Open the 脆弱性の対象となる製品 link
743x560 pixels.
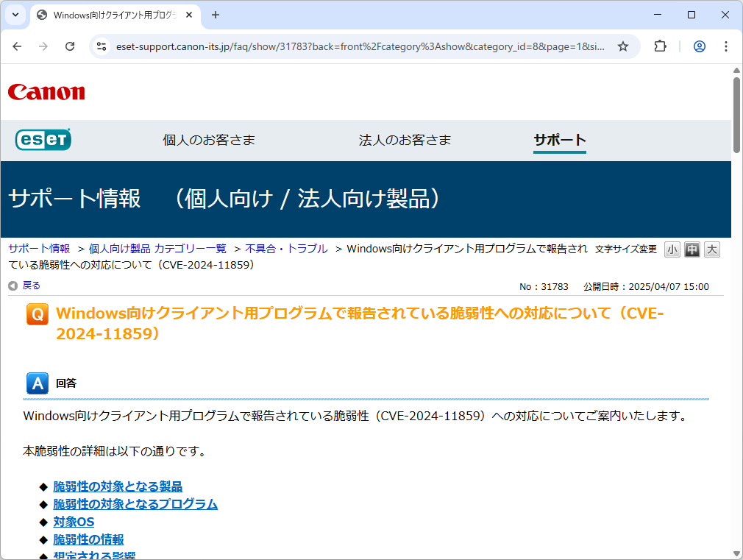[118, 486]
